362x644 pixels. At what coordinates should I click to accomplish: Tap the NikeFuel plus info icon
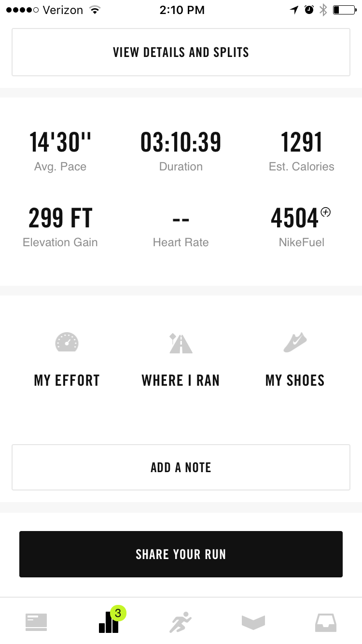(x=326, y=212)
